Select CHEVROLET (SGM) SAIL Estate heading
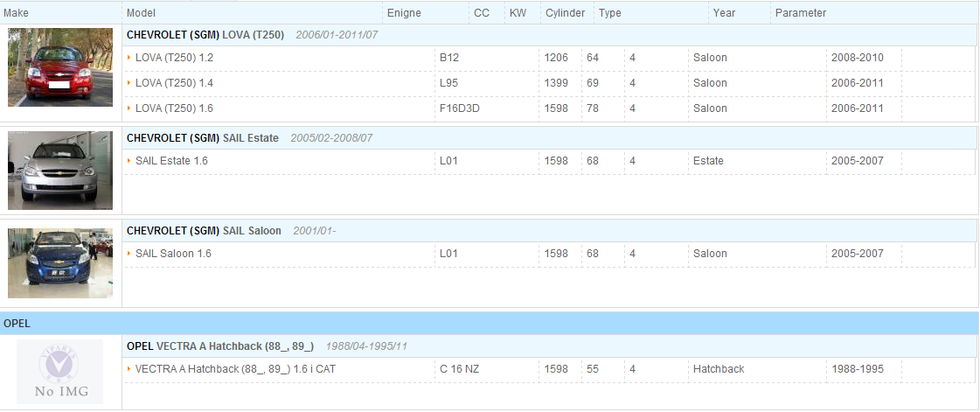980x412 pixels. pos(203,138)
